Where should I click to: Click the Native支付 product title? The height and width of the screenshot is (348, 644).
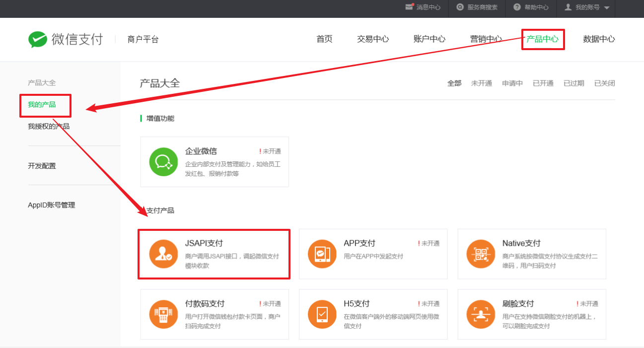[521, 243]
